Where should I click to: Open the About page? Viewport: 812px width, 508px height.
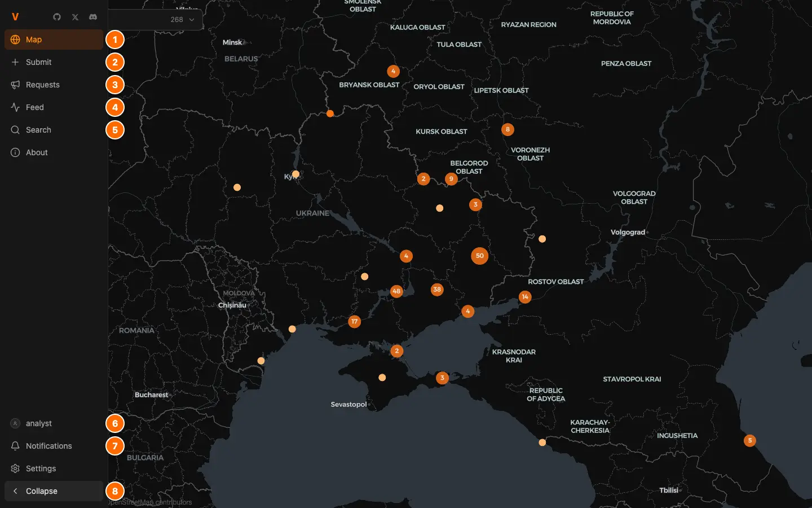click(x=54, y=152)
